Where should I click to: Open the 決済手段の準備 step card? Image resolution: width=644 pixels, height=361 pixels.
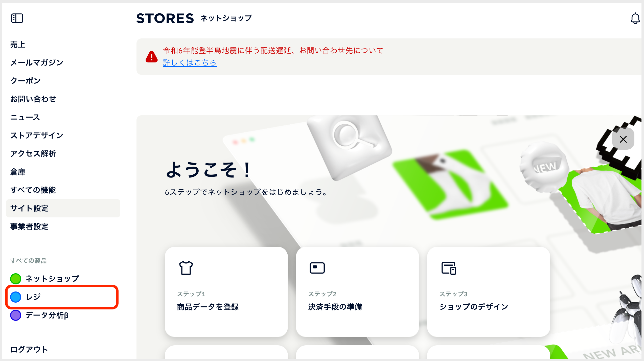tap(357, 292)
